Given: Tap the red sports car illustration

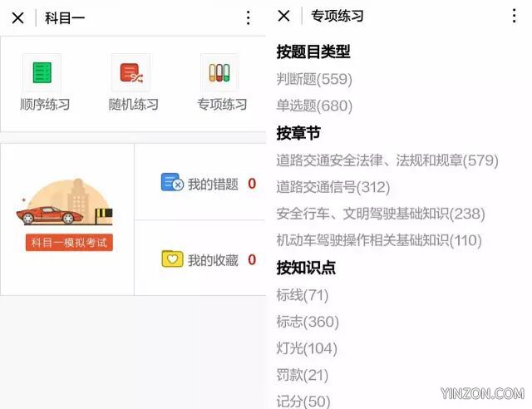Looking at the screenshot, I should pos(50,215).
